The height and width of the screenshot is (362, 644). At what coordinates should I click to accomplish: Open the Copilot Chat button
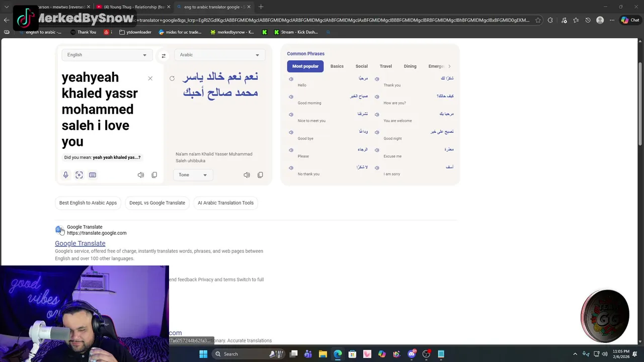coord(630,20)
